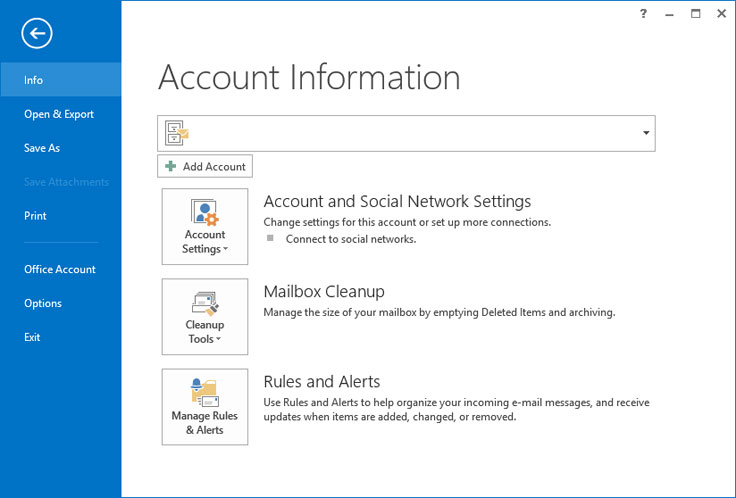Click the mailbox account icon in selector
736x498 pixels.
pos(176,133)
